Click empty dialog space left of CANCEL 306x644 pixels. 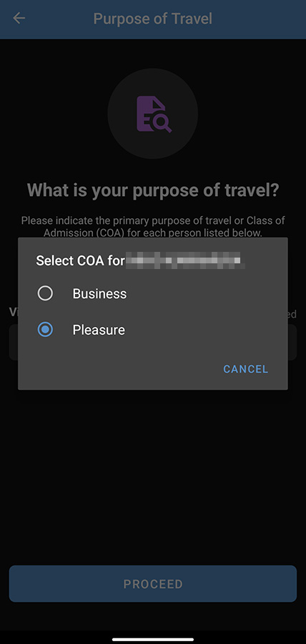point(119,369)
